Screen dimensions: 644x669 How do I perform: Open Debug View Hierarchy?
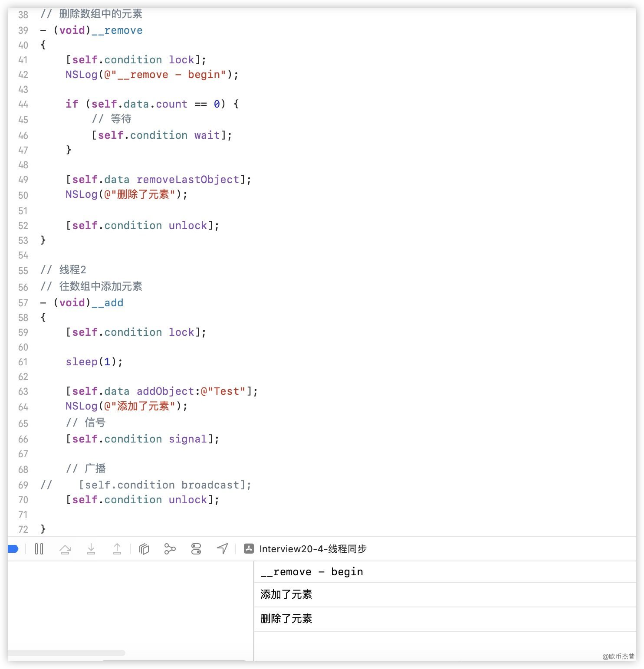(x=144, y=549)
